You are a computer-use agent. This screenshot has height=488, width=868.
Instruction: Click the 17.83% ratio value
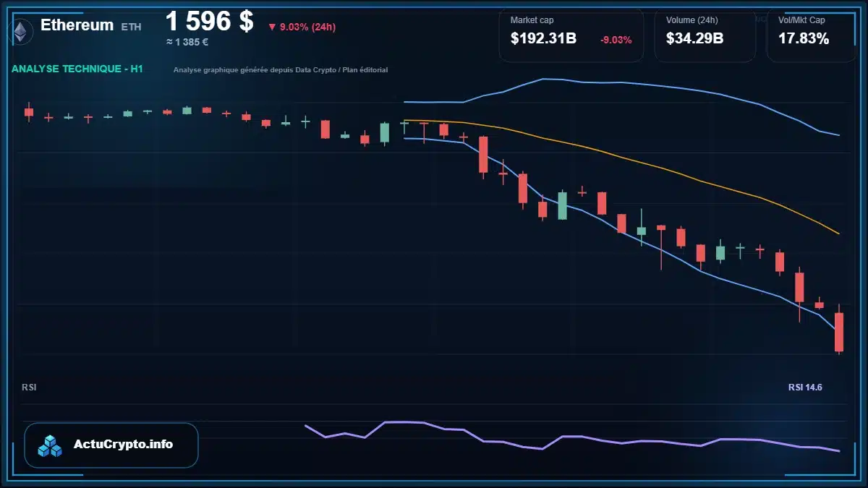click(x=804, y=39)
